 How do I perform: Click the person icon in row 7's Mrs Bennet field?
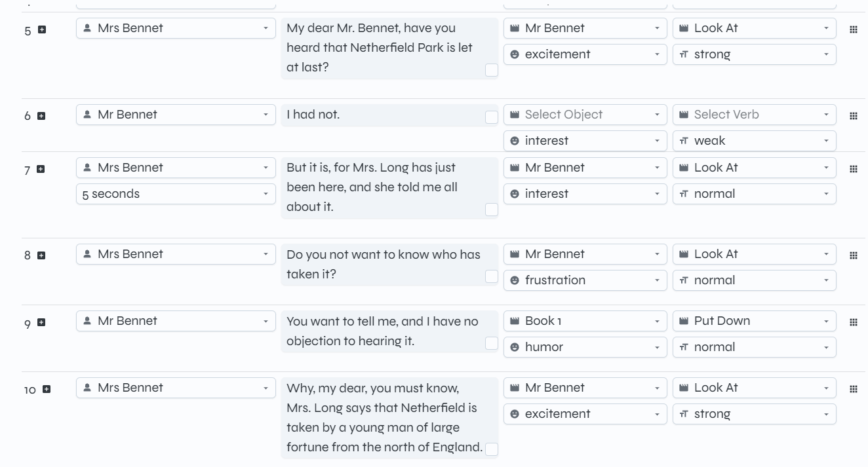tap(88, 167)
